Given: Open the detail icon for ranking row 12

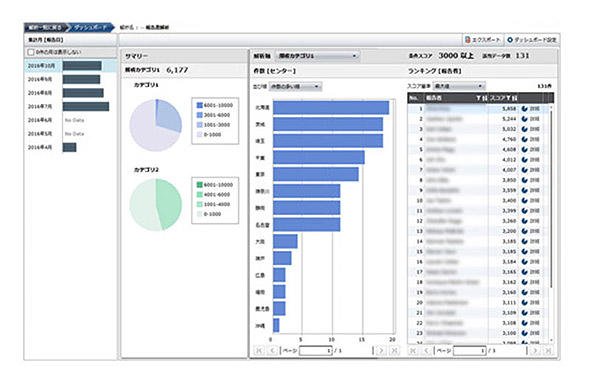Looking at the screenshot, I should [524, 221].
